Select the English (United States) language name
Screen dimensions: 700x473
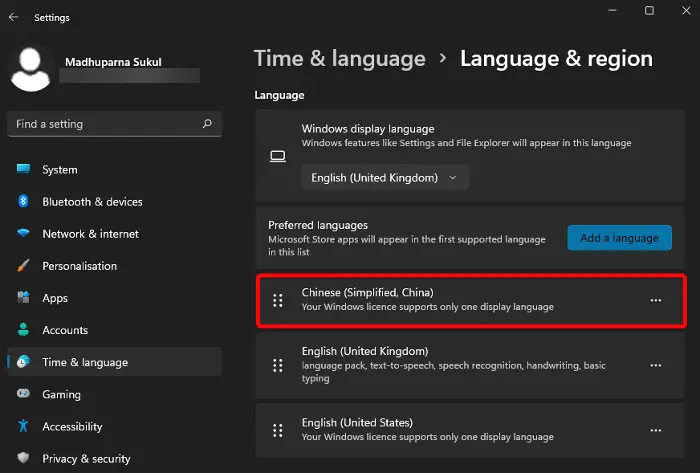357,423
